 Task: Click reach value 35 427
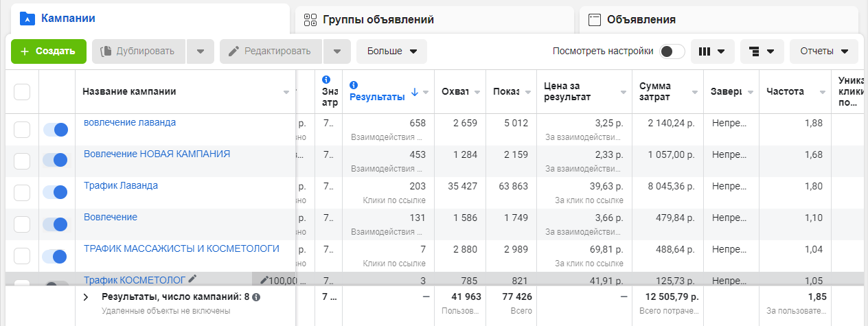pos(461,185)
